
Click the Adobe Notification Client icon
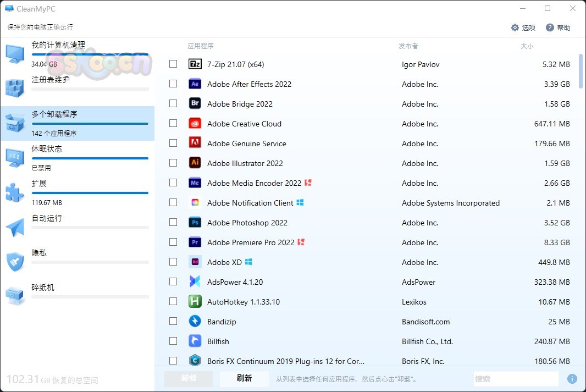click(195, 202)
